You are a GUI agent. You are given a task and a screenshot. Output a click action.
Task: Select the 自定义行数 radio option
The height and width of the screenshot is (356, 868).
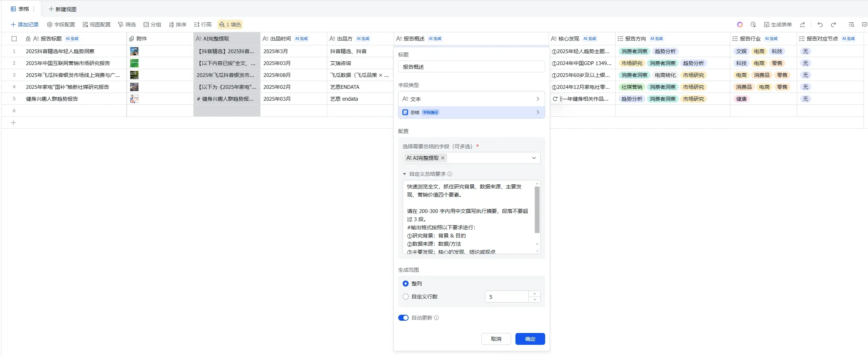[x=405, y=297]
